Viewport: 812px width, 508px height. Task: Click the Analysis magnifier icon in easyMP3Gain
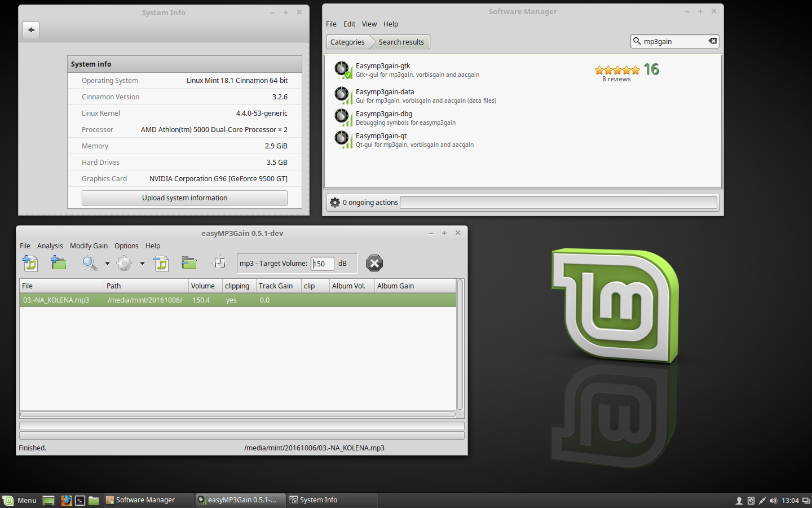pyautogui.click(x=89, y=263)
